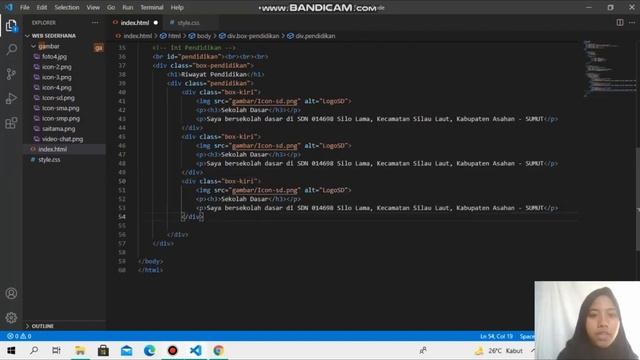640x360 pixels.
Task: Open the File menu
Action: click(24, 7)
